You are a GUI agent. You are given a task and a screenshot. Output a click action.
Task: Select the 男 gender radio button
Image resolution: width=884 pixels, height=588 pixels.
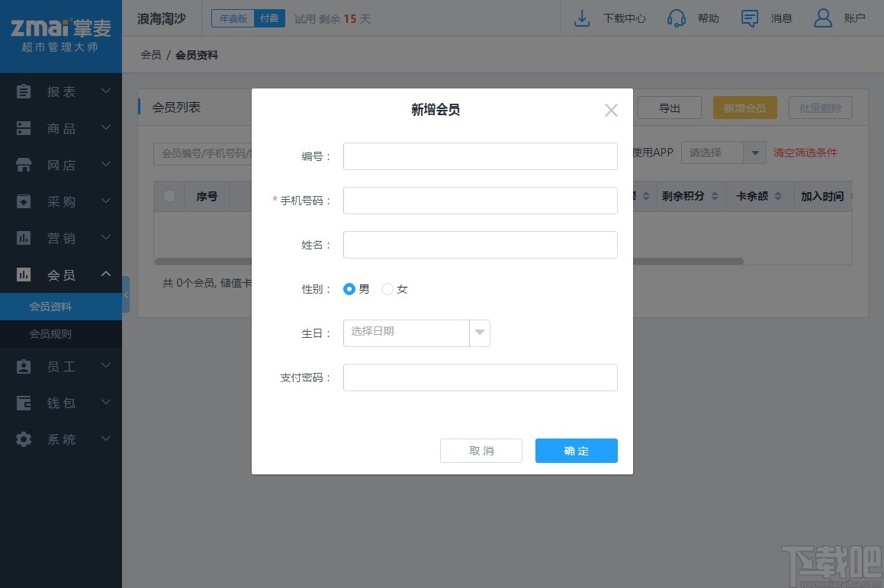click(349, 289)
